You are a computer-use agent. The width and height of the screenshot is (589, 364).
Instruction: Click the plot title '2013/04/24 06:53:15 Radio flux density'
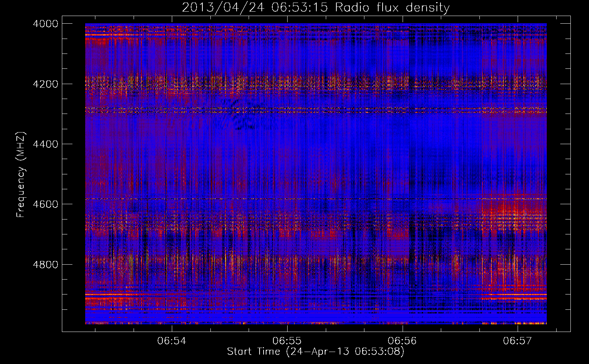[316, 7]
